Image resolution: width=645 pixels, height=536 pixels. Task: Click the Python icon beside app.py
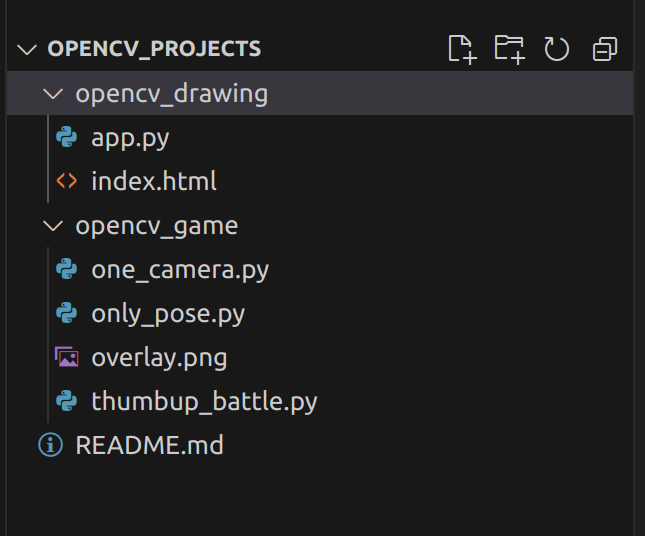[67, 137]
